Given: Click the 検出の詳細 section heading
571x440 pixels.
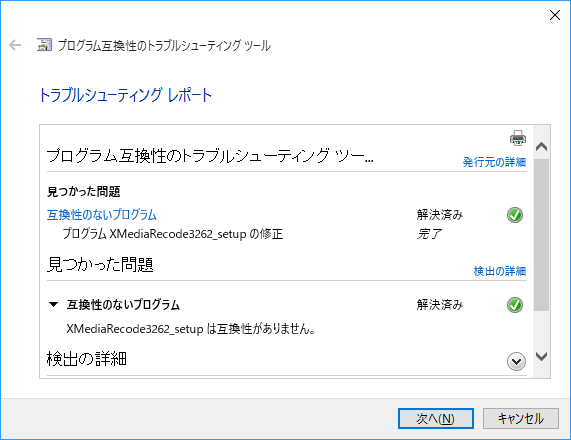Looking at the screenshot, I should pyautogui.click(x=87, y=359).
